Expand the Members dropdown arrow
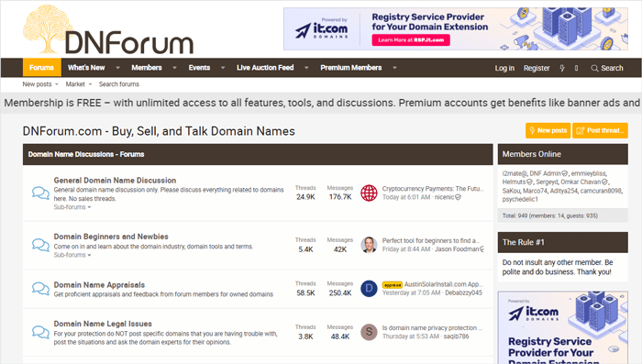The height and width of the screenshot is (364, 642). coord(174,68)
